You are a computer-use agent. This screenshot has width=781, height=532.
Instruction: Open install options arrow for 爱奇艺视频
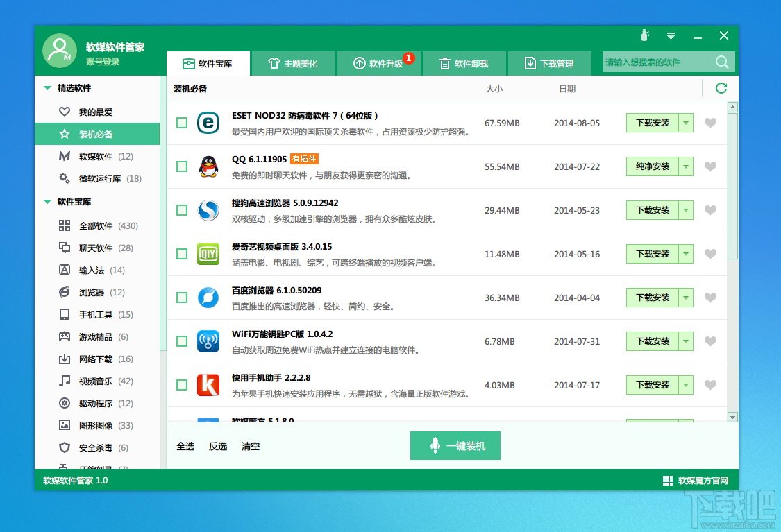(686, 254)
